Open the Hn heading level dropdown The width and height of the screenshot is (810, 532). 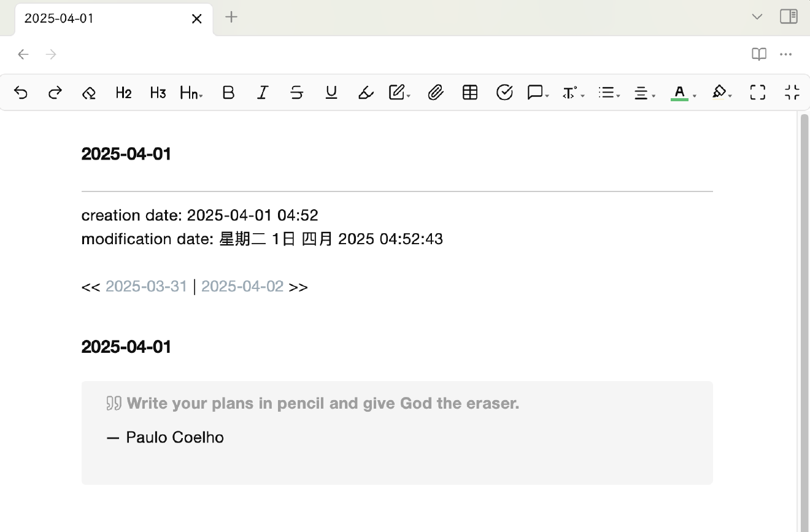coord(191,93)
